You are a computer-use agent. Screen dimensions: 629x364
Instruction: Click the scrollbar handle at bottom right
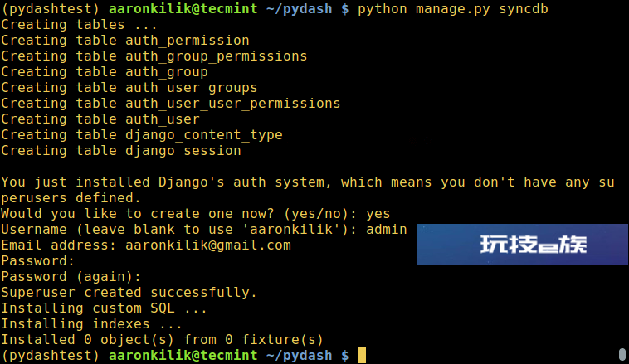[x=622, y=354]
